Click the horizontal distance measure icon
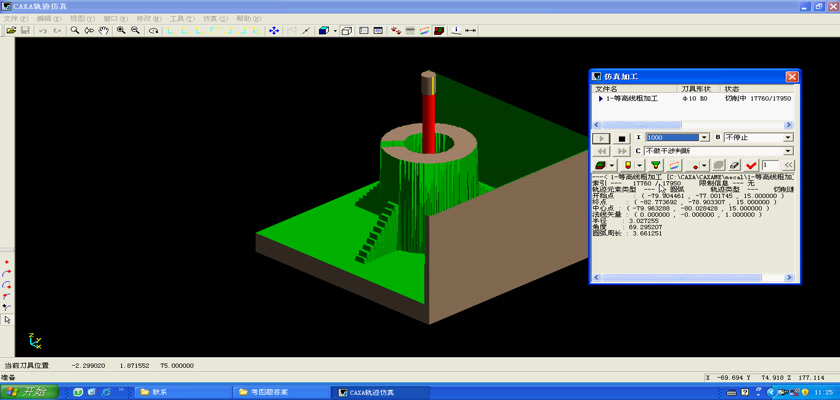Screen dimensions: 840x400 point(470,31)
